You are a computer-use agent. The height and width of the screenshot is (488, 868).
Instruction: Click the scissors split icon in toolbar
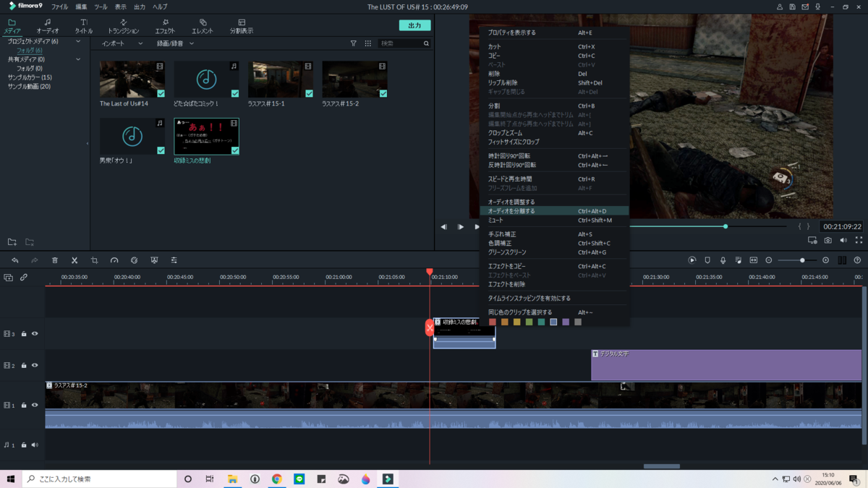75,260
